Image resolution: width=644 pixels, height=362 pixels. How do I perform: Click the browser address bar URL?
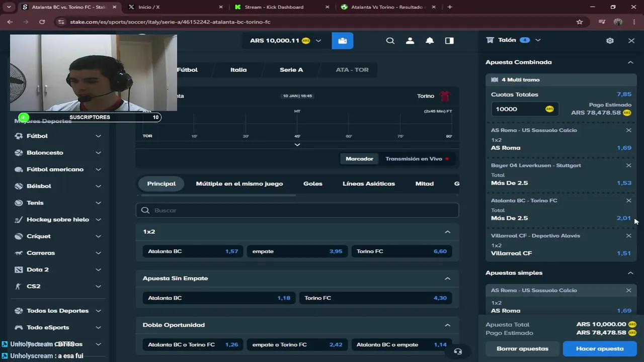[x=170, y=22]
